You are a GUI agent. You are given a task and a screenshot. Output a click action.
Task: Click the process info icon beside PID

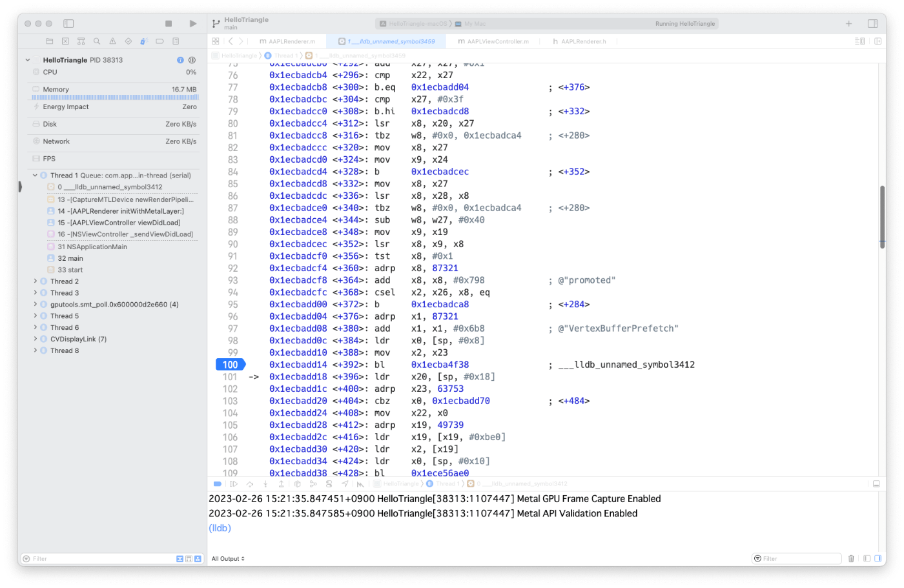pyautogui.click(x=180, y=60)
